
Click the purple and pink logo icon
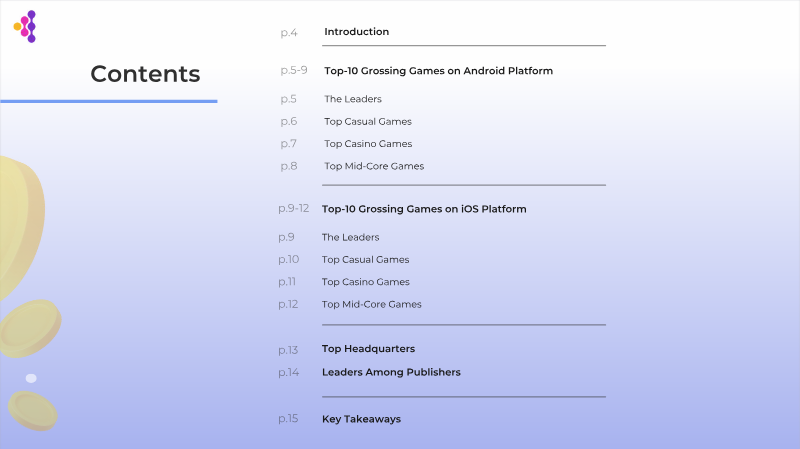[x=25, y=27]
